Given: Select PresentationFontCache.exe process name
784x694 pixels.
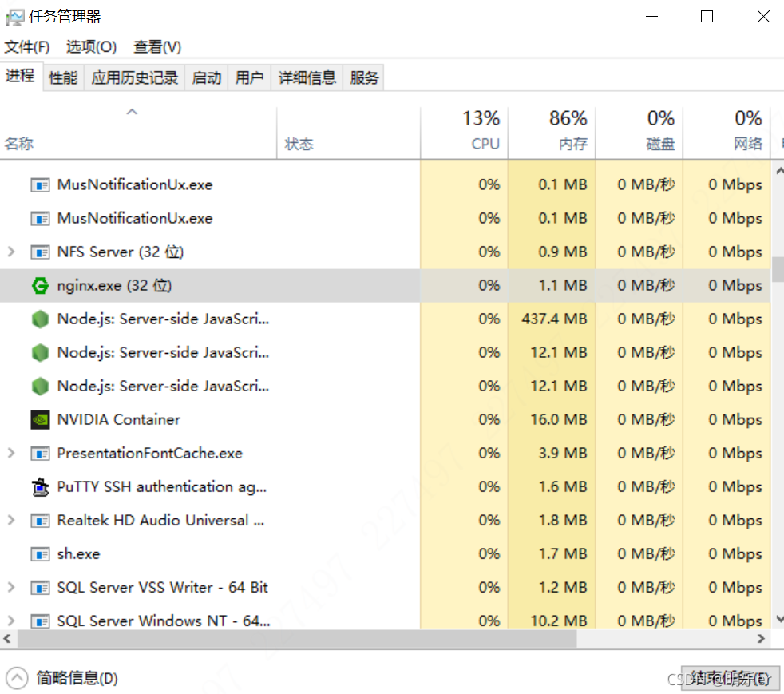Looking at the screenshot, I should click(149, 453).
